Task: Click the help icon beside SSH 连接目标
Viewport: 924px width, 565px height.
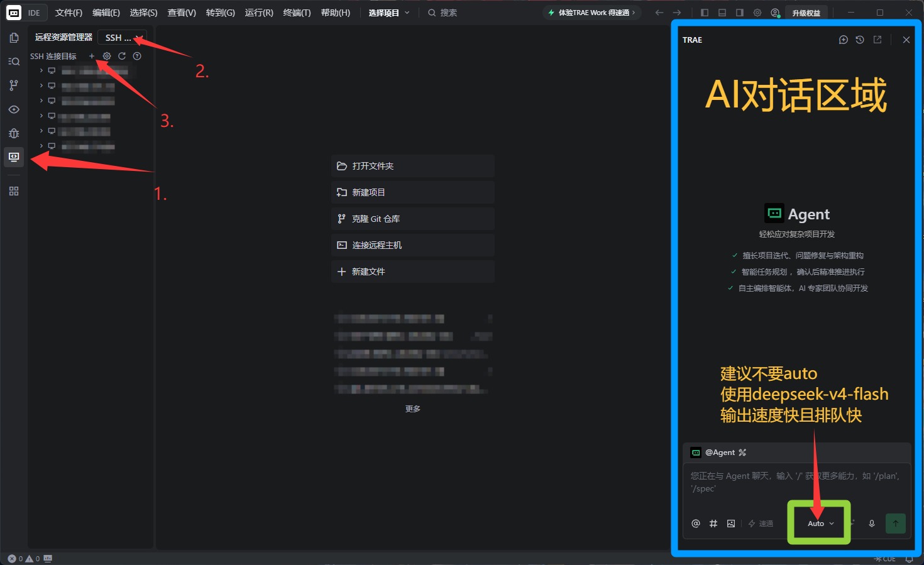Action: pyautogui.click(x=137, y=56)
